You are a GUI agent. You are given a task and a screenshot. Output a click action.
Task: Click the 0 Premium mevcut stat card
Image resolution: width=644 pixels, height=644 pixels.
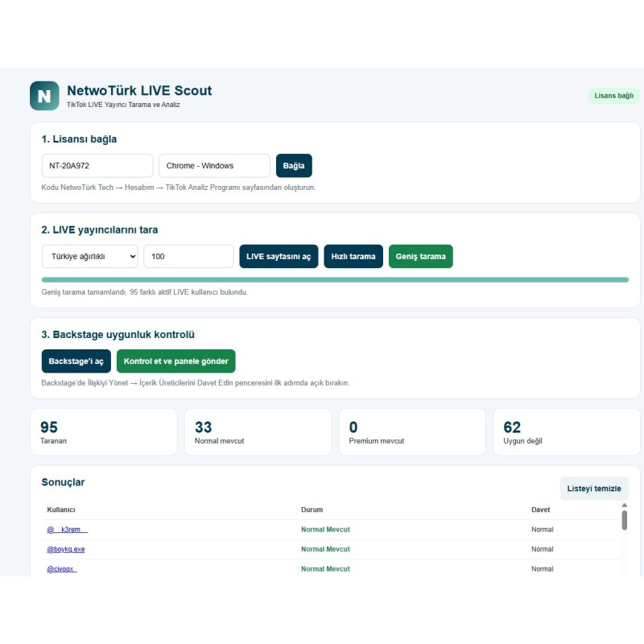tap(412, 431)
